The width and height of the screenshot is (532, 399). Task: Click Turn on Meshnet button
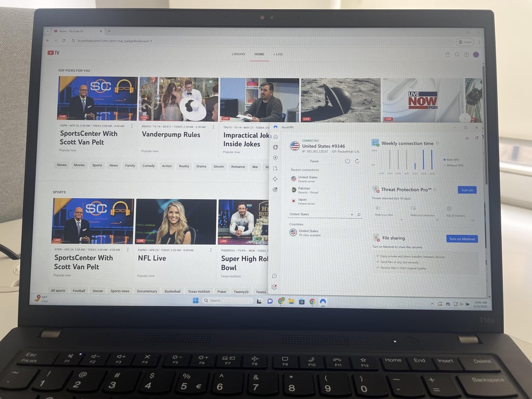[462, 239]
